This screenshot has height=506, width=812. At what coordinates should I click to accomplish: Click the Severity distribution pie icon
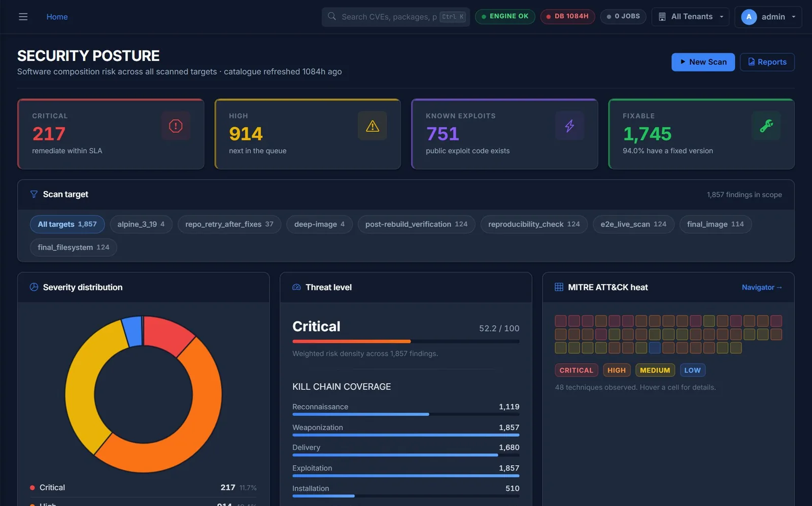pyautogui.click(x=34, y=287)
